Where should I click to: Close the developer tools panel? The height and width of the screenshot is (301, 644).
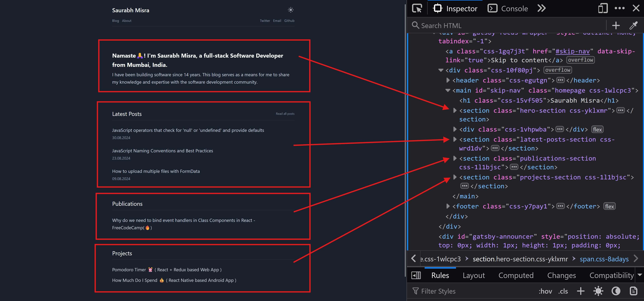point(636,8)
